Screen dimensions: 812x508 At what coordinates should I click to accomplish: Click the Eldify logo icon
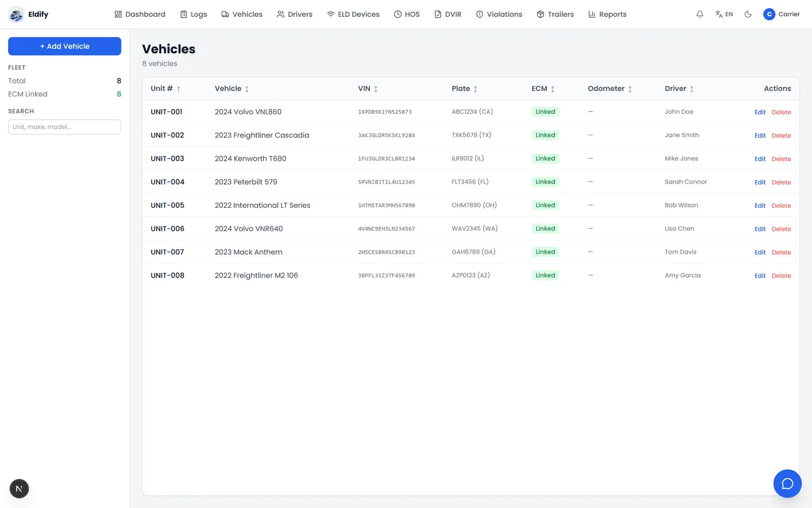pos(16,14)
